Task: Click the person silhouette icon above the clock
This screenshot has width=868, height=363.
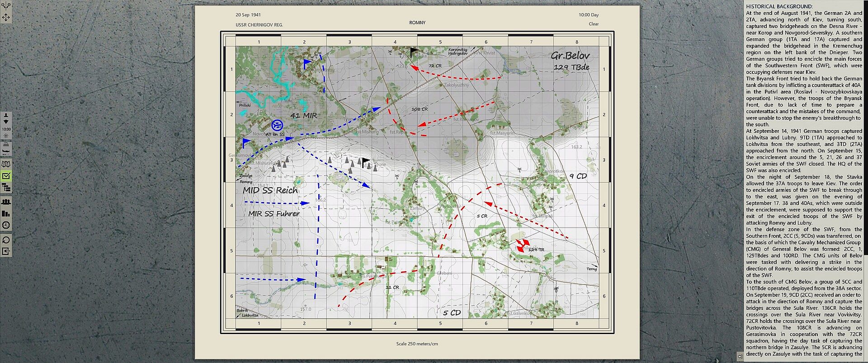Action: click(6, 116)
